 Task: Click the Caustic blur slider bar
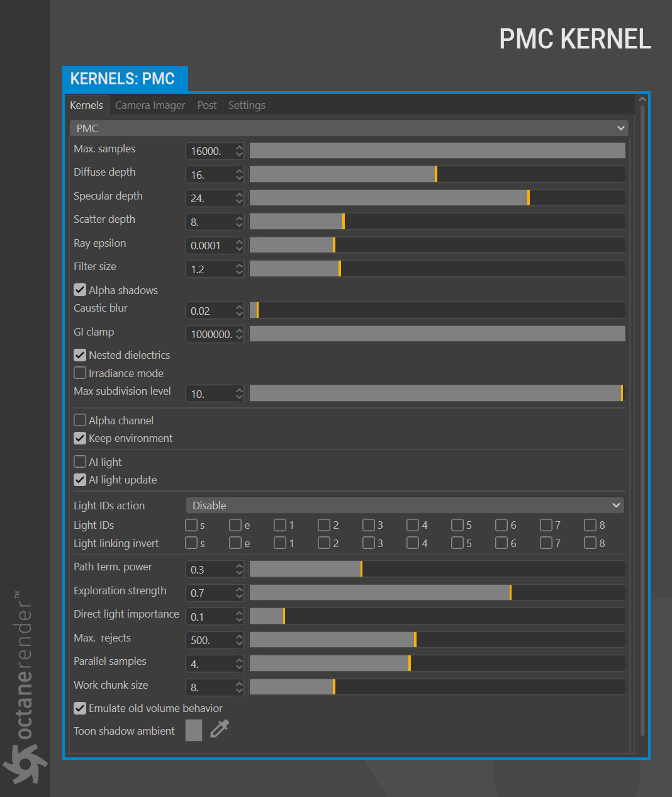pyautogui.click(x=437, y=310)
